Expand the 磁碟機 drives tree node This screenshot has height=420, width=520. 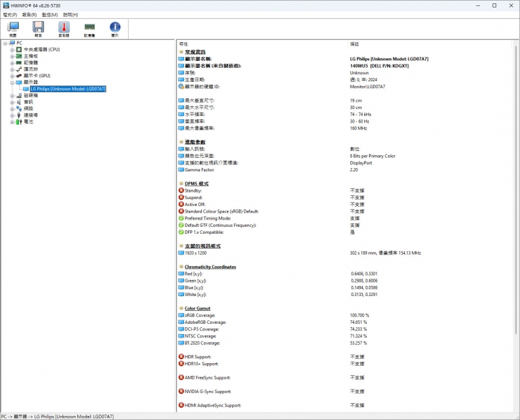12,96
